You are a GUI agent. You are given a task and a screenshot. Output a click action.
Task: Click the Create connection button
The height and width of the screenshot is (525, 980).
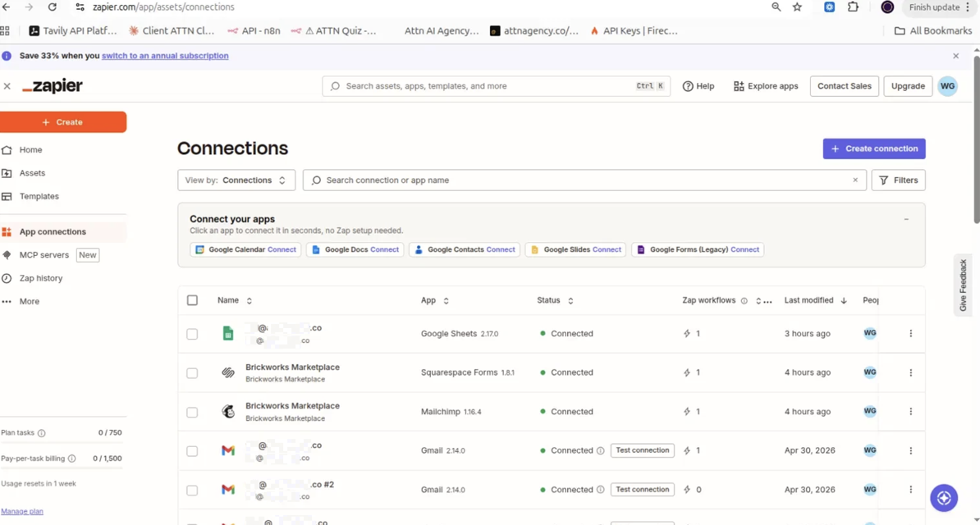pyautogui.click(x=874, y=148)
